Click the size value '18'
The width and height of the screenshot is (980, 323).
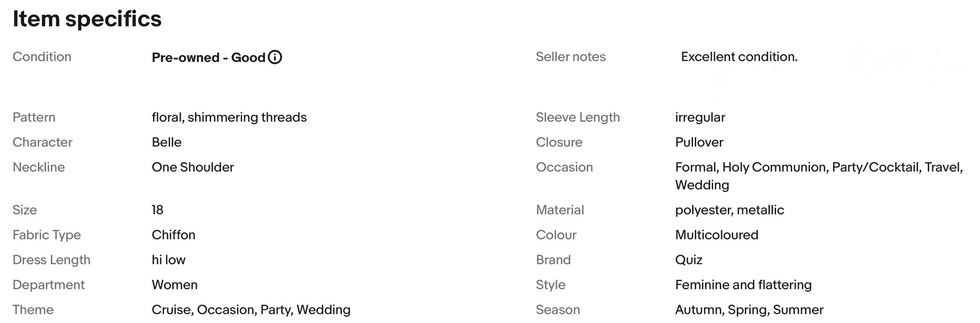(x=158, y=210)
